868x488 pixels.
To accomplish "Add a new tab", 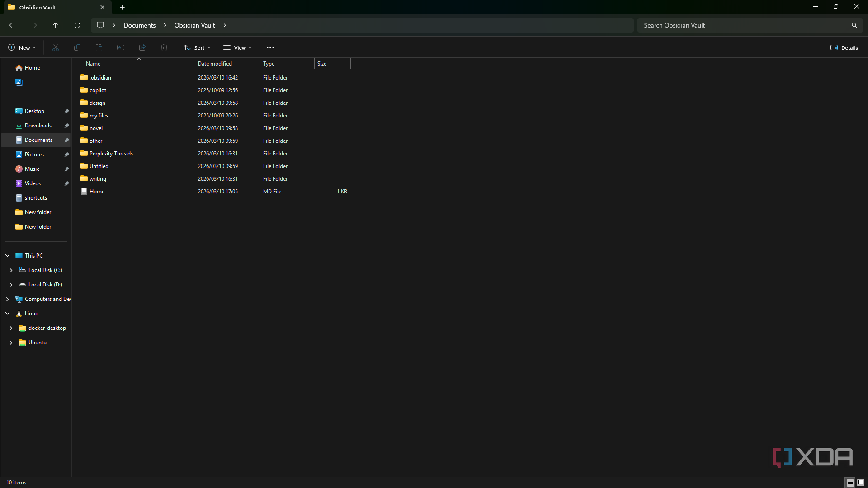I will pyautogui.click(x=123, y=7).
